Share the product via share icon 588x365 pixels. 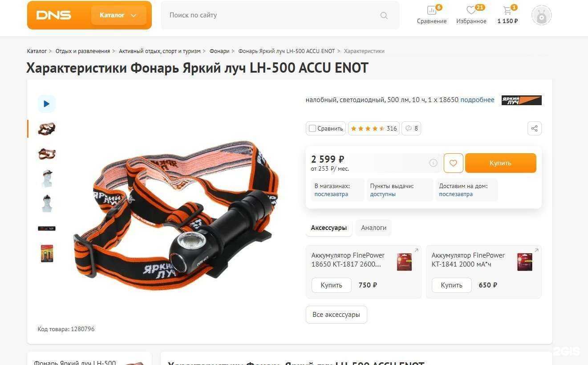click(x=535, y=128)
